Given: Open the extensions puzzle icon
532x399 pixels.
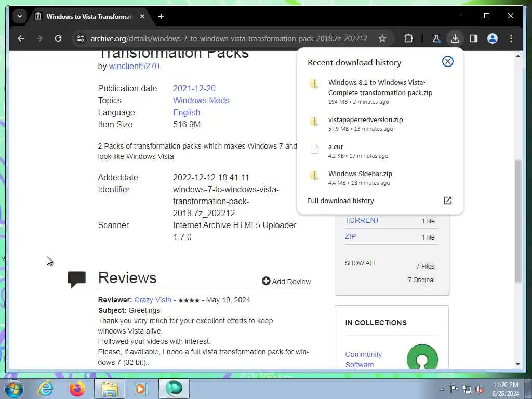Looking at the screenshot, I should [x=408, y=38].
